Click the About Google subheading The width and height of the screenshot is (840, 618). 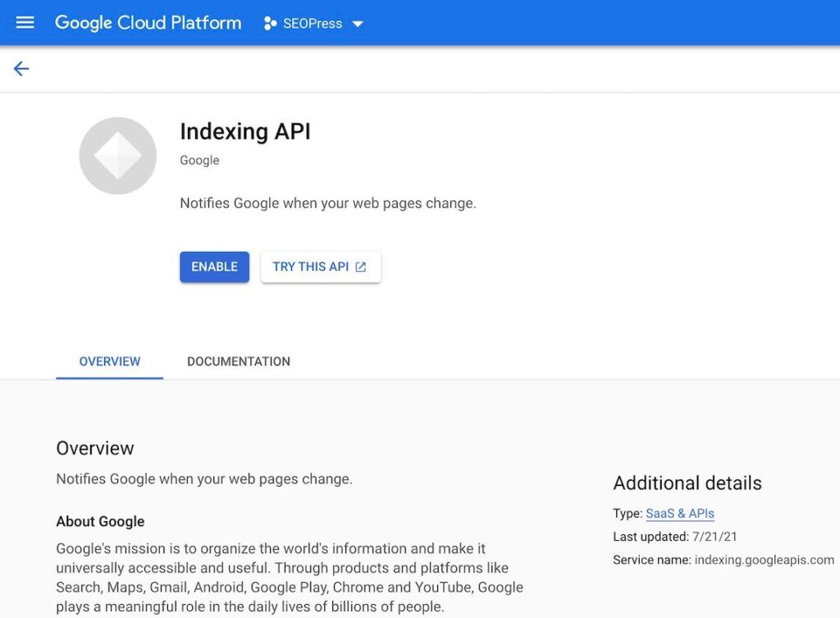(x=100, y=521)
